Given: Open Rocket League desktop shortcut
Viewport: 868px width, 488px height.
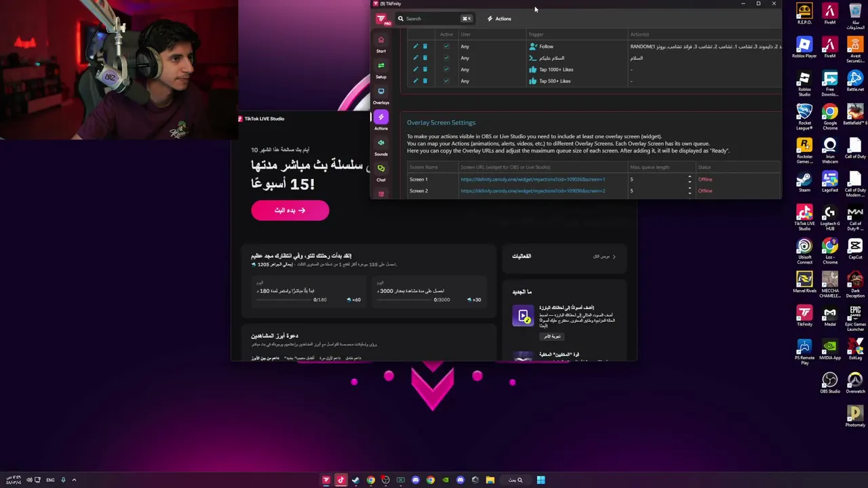Looking at the screenshot, I should 804,117.
